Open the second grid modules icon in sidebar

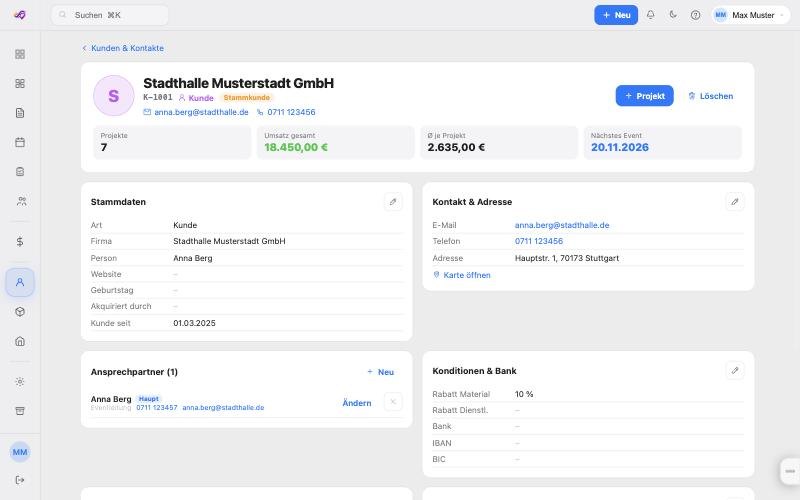click(x=20, y=83)
